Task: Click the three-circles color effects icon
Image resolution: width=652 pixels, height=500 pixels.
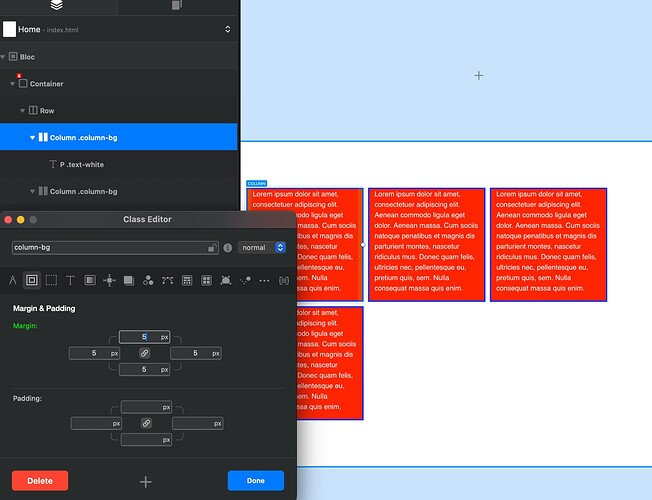Action: pyautogui.click(x=148, y=281)
